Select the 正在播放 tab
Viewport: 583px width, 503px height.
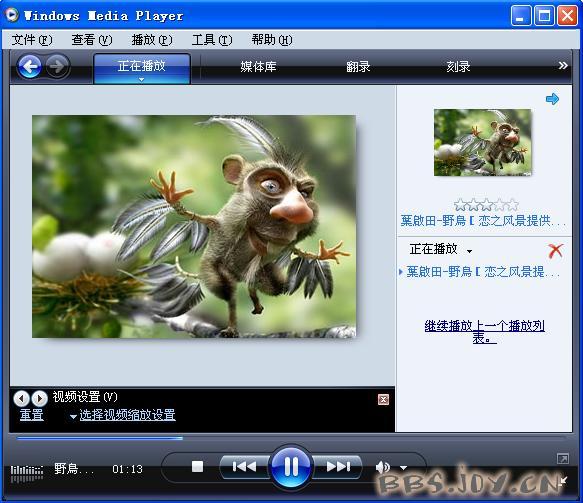tap(142, 68)
